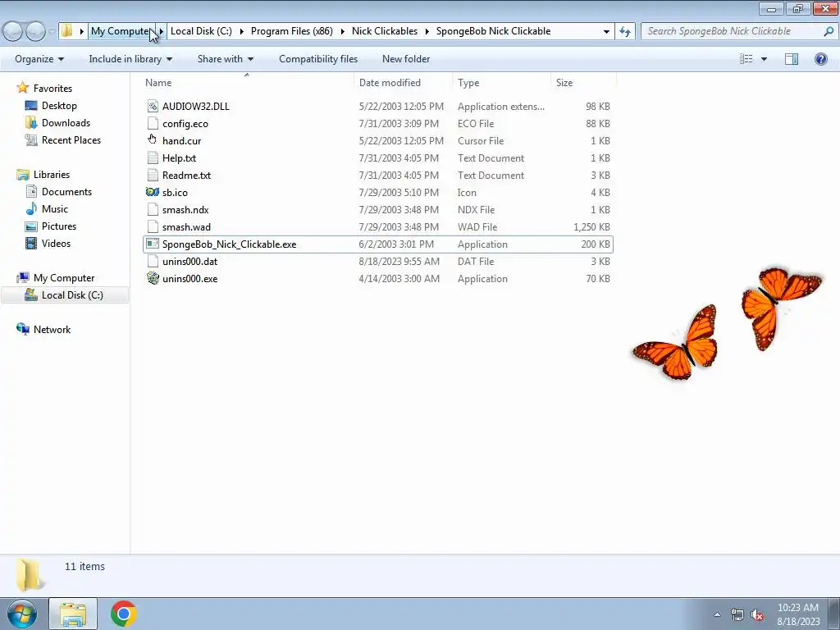Open the Windows Start button

[22, 614]
